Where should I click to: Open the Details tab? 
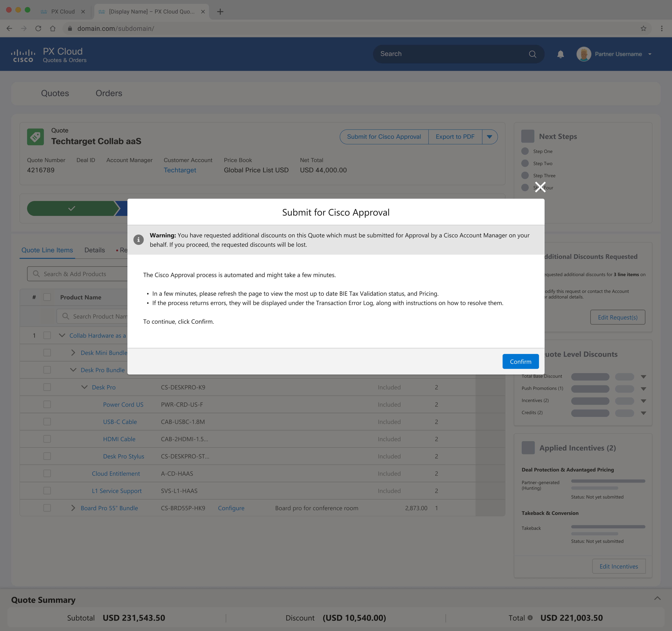[x=94, y=250]
